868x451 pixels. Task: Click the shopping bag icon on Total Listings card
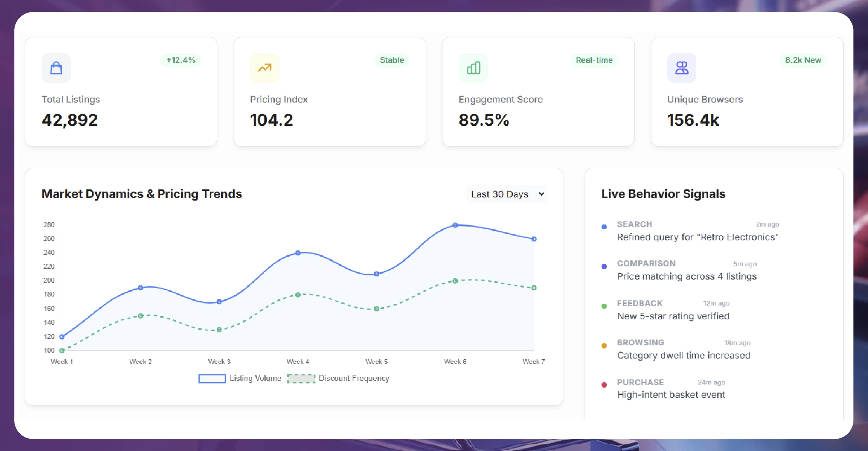tap(56, 68)
